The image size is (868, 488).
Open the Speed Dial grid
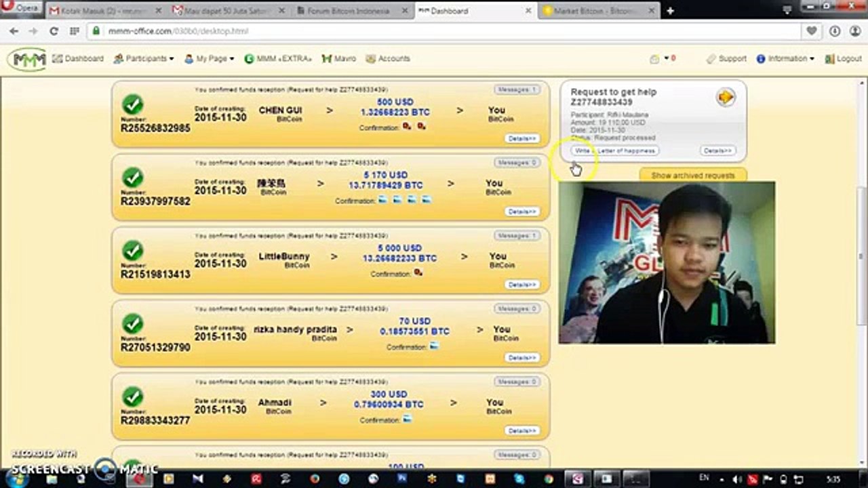[x=75, y=31]
